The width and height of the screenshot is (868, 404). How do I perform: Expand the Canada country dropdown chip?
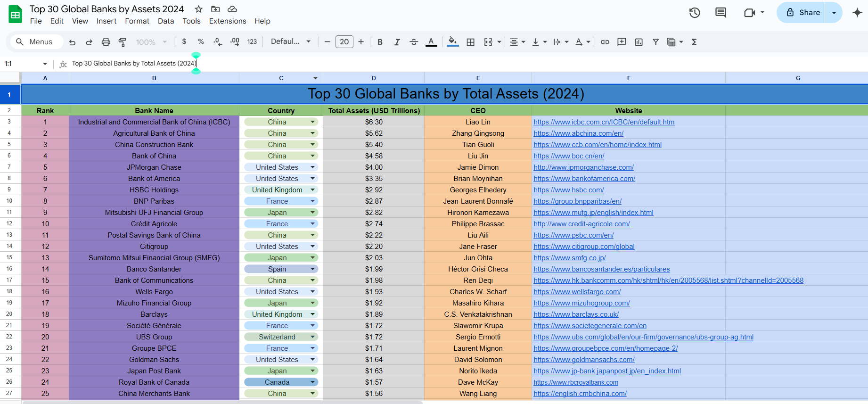[x=312, y=382]
